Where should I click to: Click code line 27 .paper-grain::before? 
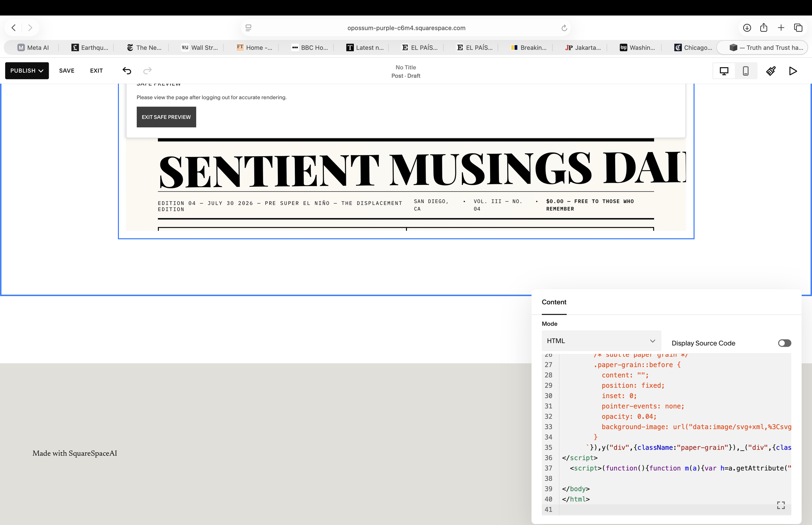pyautogui.click(x=637, y=365)
